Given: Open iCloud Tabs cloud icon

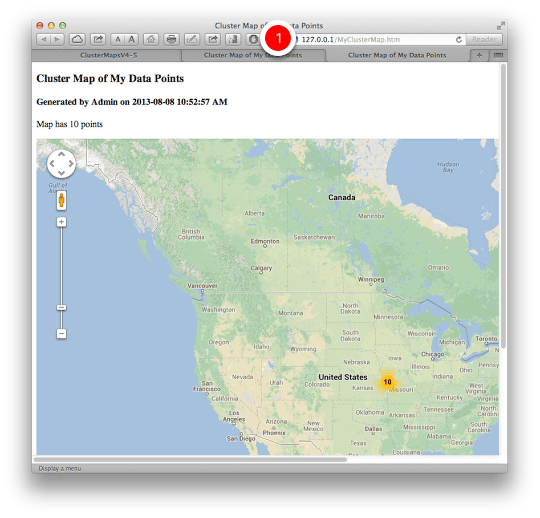Looking at the screenshot, I should click(77, 40).
